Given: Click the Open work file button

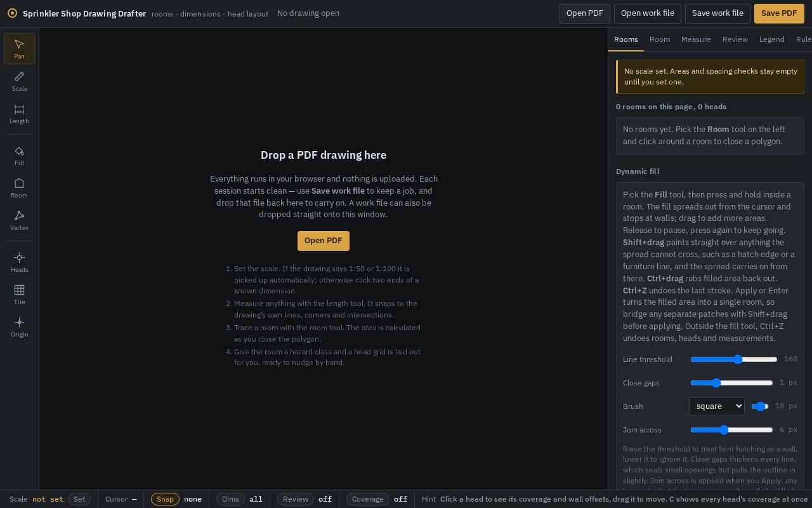Looking at the screenshot, I should (x=648, y=13).
